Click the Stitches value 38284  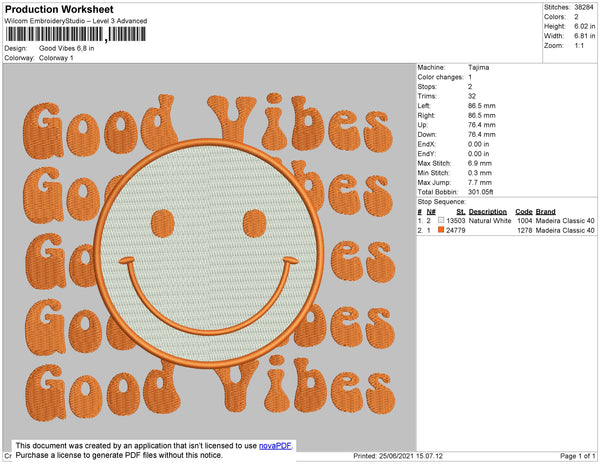click(x=585, y=7)
